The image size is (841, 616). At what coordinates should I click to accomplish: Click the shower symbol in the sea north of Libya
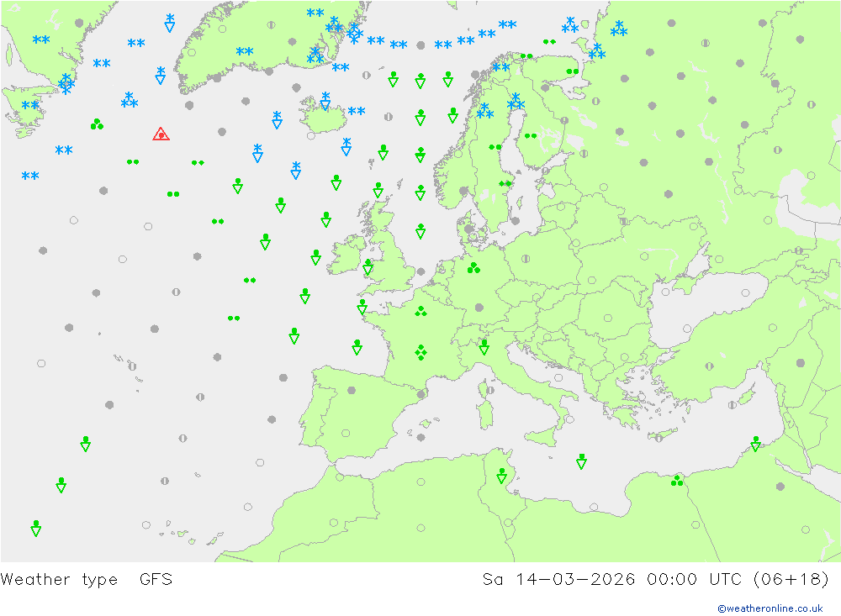tap(581, 461)
